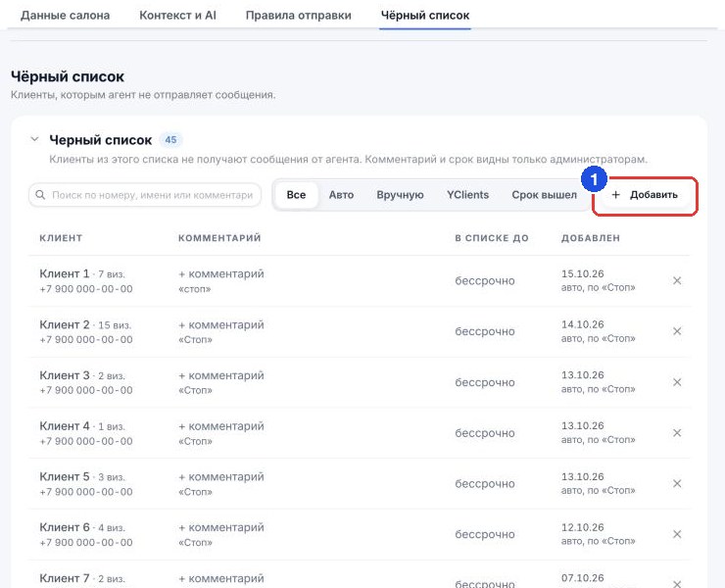725x588 pixels.
Task: Remove Клиент 2 from the blacklist
Action: click(x=677, y=331)
